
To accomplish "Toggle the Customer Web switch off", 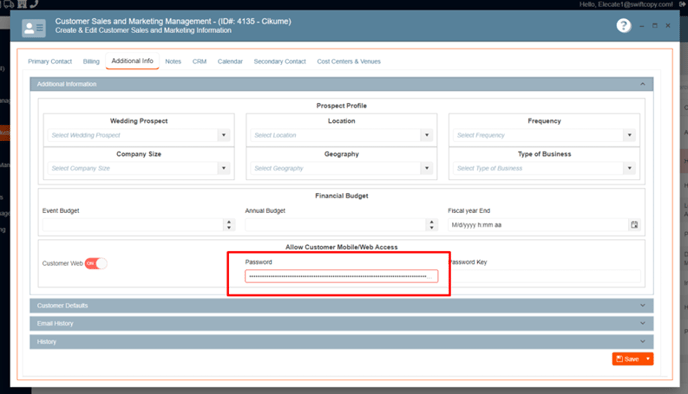I will coord(96,263).
